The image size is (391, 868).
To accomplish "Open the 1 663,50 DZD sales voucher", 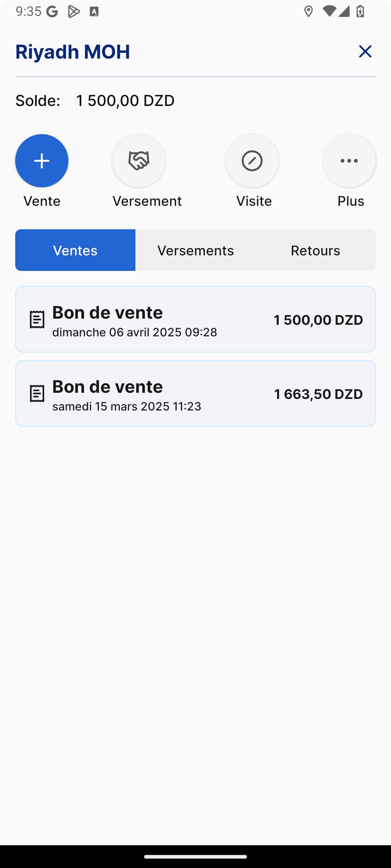I will point(195,393).
